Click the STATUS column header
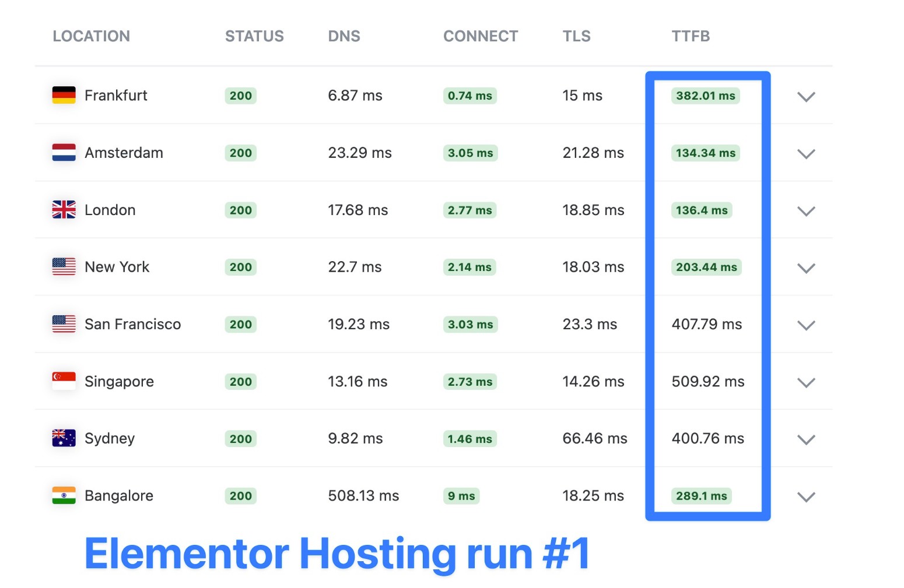This screenshot has height=588, width=904. click(254, 36)
